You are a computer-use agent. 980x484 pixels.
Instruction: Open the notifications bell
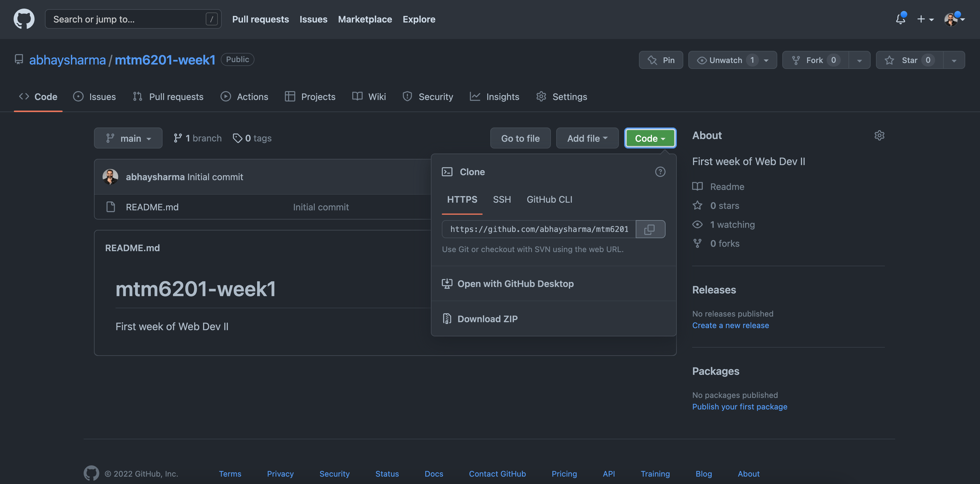pyautogui.click(x=900, y=19)
